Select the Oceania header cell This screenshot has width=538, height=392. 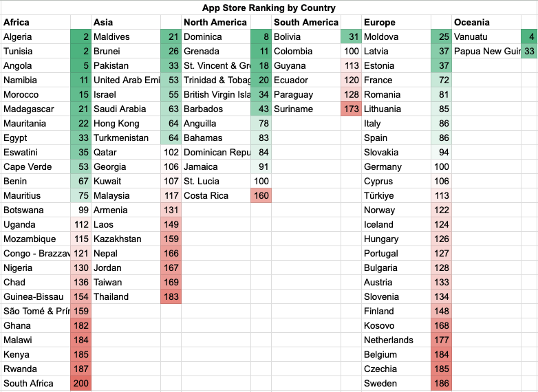[486, 23]
